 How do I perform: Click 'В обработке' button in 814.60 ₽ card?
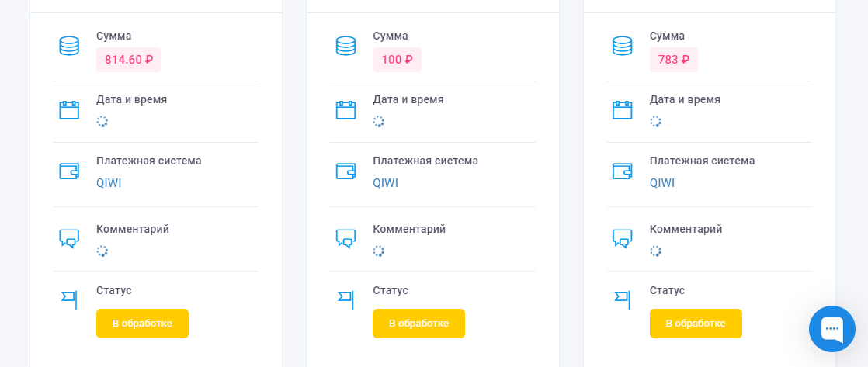pyautogui.click(x=142, y=324)
